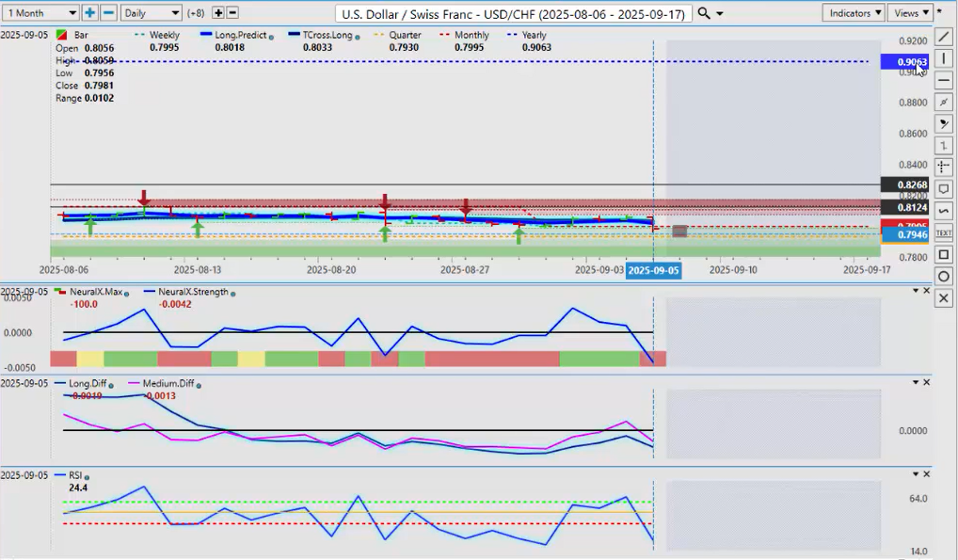Choose the rectangle drawing tool
This screenshot has height=560, width=958.
(x=945, y=254)
